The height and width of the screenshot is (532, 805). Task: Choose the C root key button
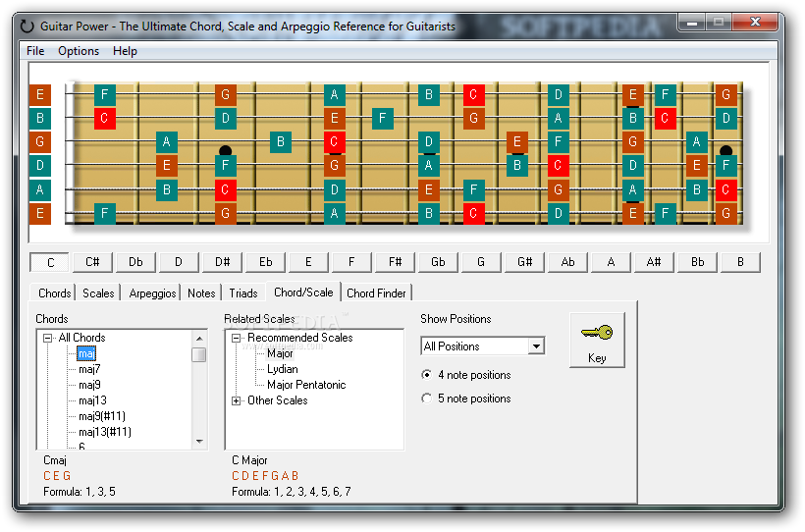point(50,262)
